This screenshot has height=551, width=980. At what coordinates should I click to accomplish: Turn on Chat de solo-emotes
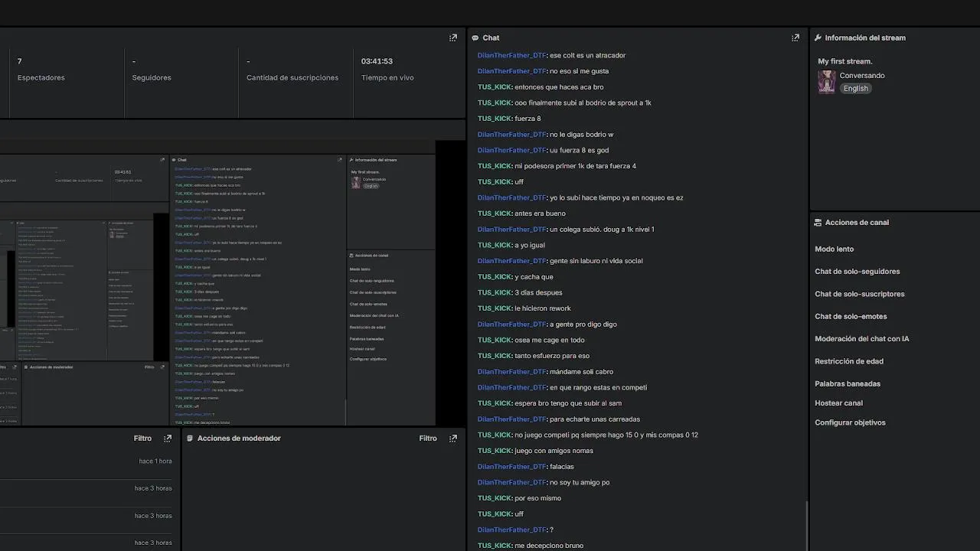coord(851,316)
